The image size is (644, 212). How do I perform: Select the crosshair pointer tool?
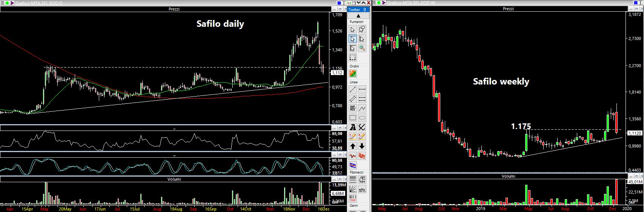coord(353,48)
